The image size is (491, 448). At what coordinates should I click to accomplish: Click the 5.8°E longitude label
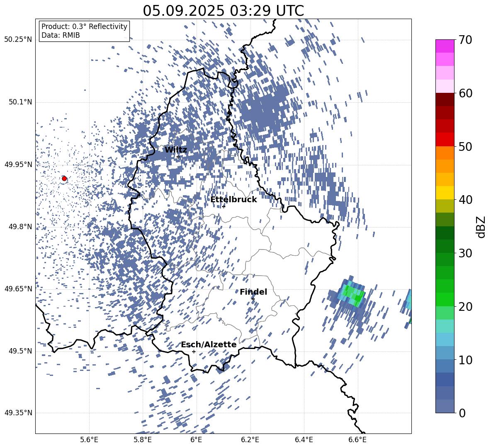[143, 440]
